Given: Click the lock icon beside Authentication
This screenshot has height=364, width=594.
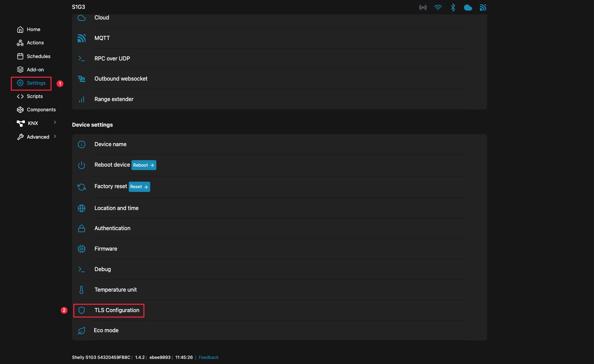Looking at the screenshot, I should (x=82, y=228).
